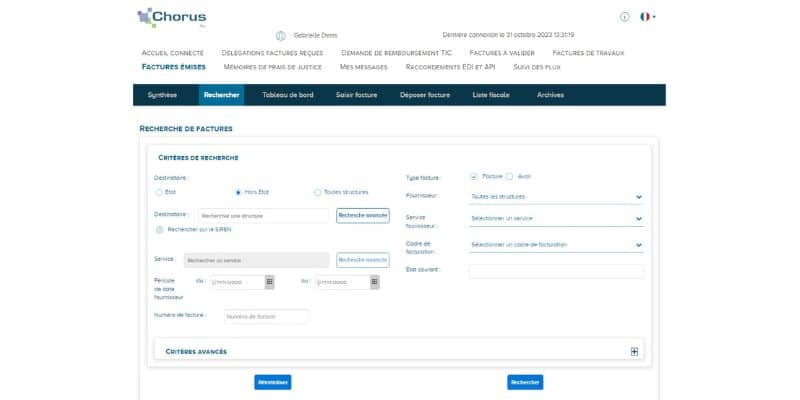Image resolution: width=800 pixels, height=400 pixels.
Task: Open the French flag language selector
Action: pyautogui.click(x=647, y=17)
